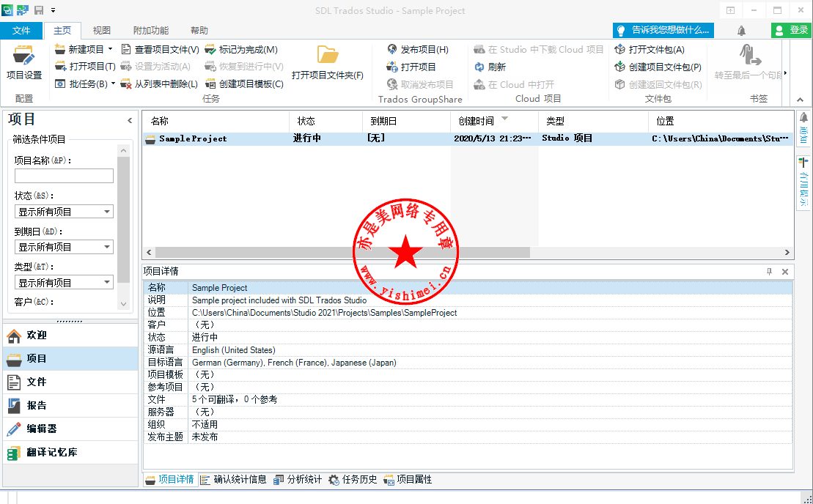
Task: Click the 告诉我您想做什么 lightbulb box
Action: pyautogui.click(x=663, y=30)
